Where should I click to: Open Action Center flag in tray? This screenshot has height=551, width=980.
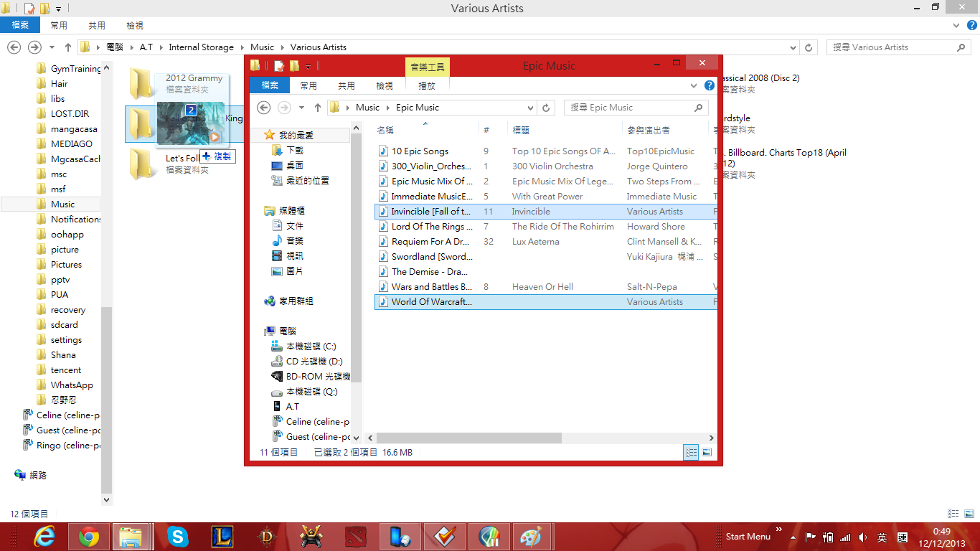[x=810, y=537]
